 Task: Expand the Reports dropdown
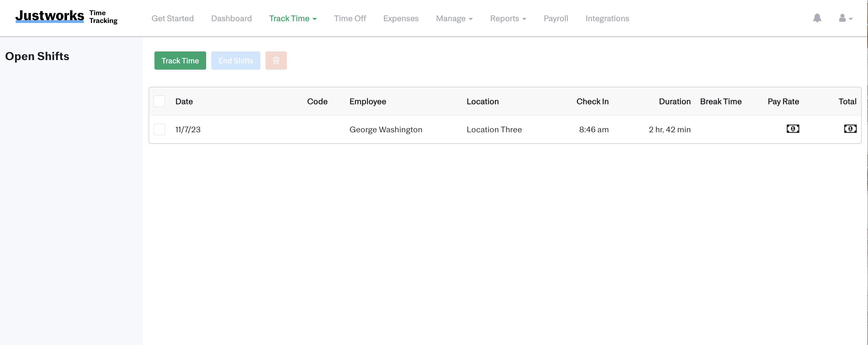(508, 19)
